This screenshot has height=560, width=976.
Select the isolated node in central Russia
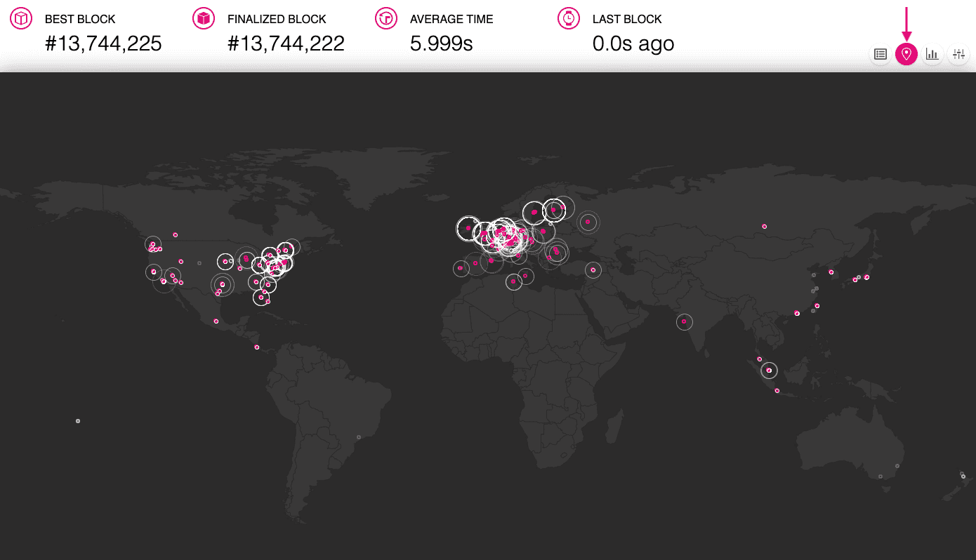click(x=764, y=226)
